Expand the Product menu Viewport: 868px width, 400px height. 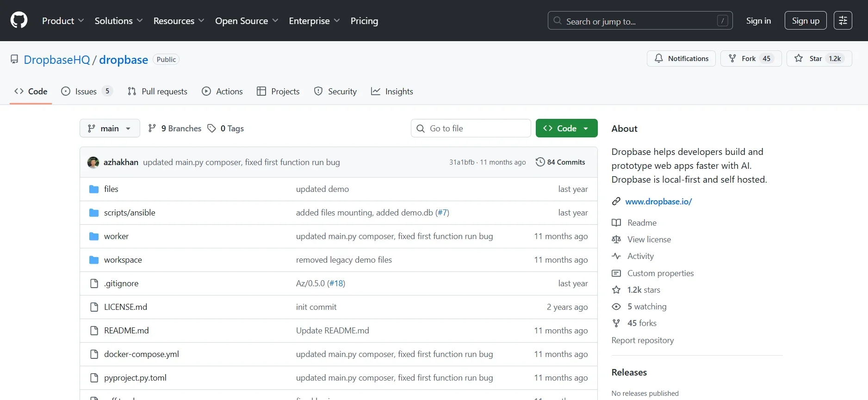63,21
